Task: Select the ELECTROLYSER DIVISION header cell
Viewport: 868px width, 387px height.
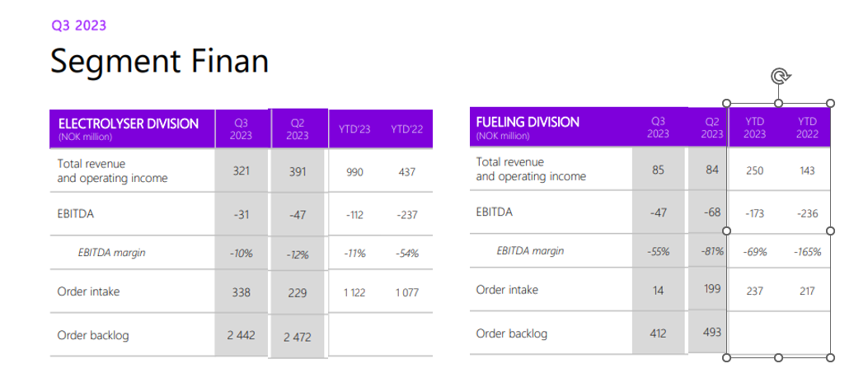Action: [x=129, y=128]
